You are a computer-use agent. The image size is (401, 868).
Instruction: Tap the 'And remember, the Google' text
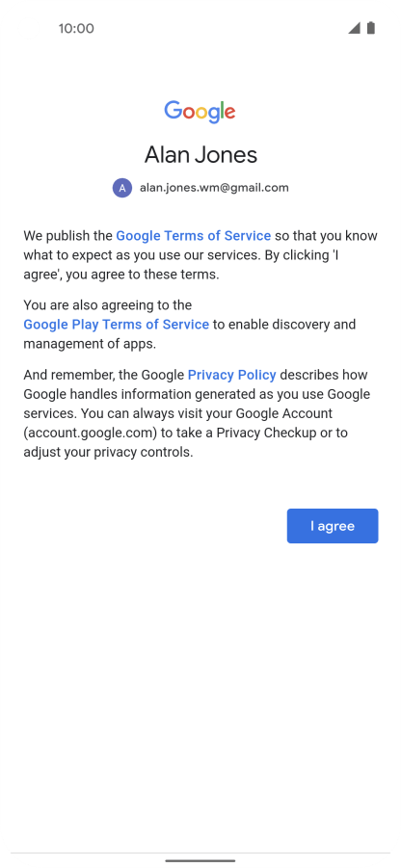[103, 376]
